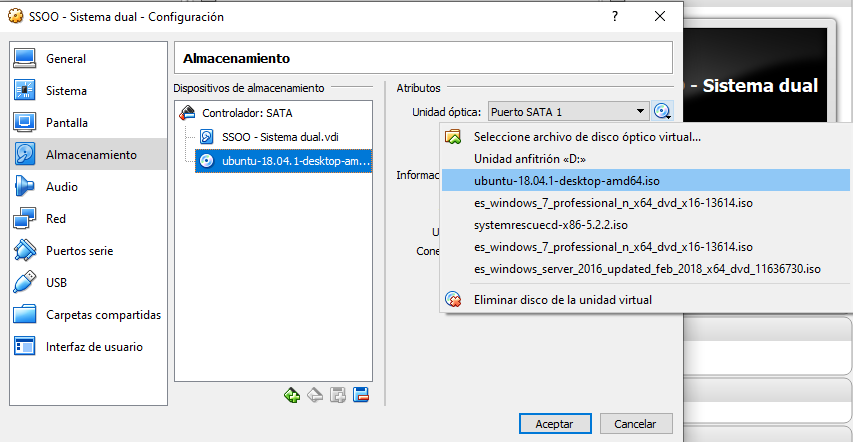Image resolution: width=853 pixels, height=442 pixels.
Task: Click the add storage controller icon
Action: (291, 395)
